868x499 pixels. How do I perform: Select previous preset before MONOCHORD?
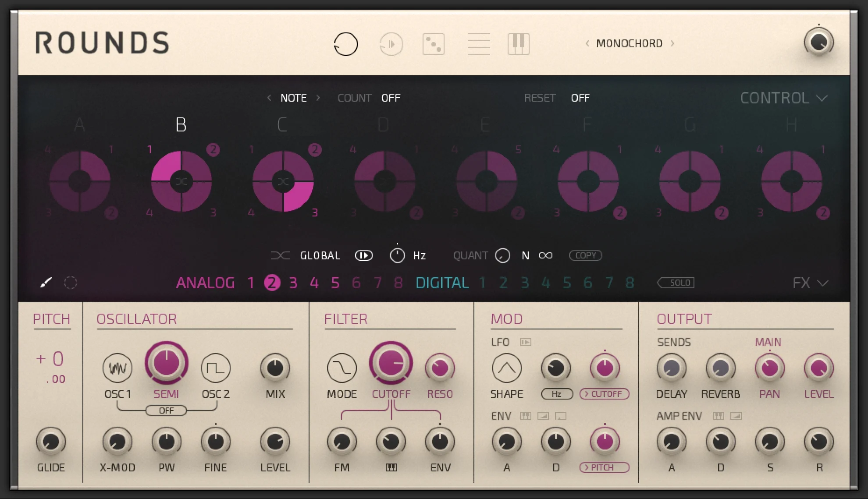587,43
